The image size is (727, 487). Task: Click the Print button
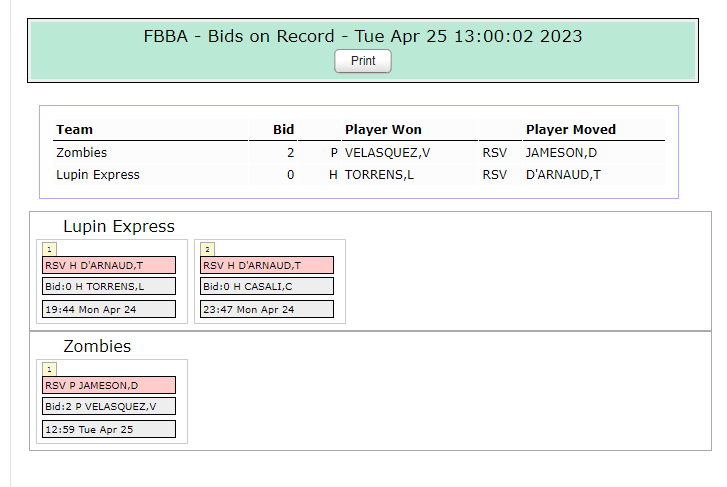[363, 61]
